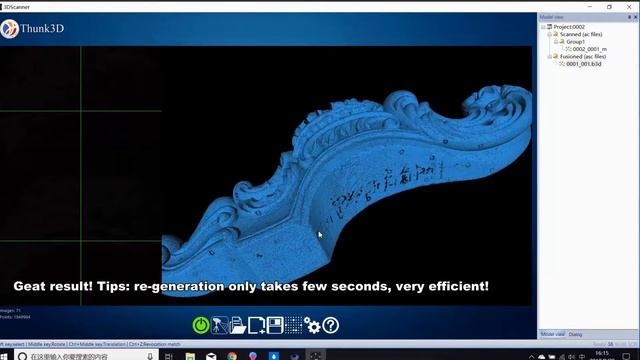Viewport: 640px width, 360px height.
Task: Click the green power button icon
Action: [201, 325]
